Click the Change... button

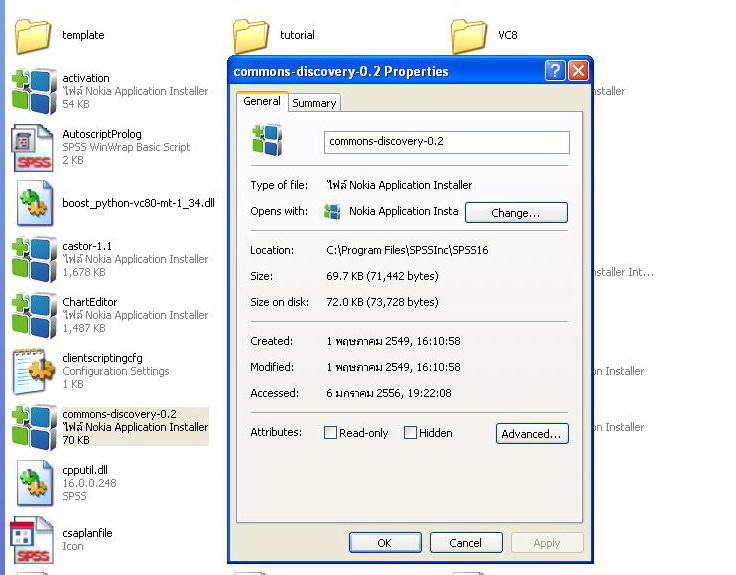516,213
